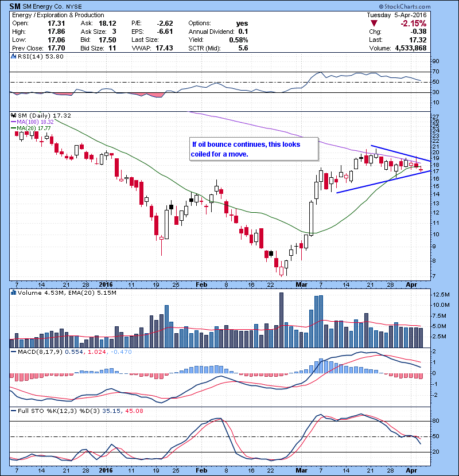Screen dimensions: 459x476
Task: Click the Prev Close value 17.70
Action: pos(56,48)
